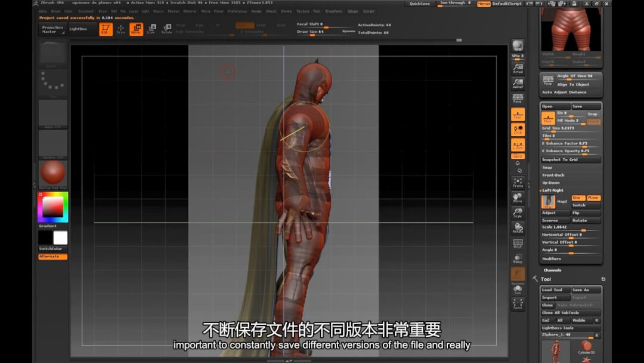Open the Brush picker thumbnail
Screen dimensions: 644x363
tap(52, 54)
